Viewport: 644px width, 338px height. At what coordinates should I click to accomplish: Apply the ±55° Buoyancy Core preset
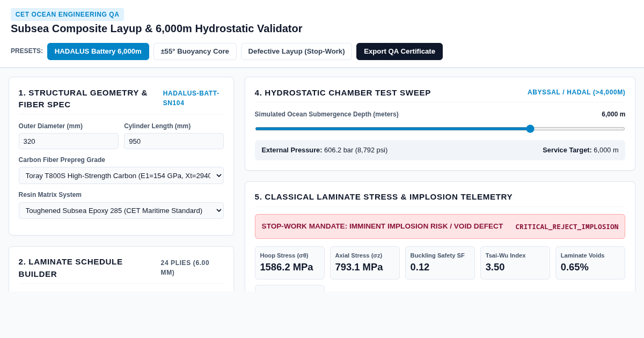[x=195, y=52]
